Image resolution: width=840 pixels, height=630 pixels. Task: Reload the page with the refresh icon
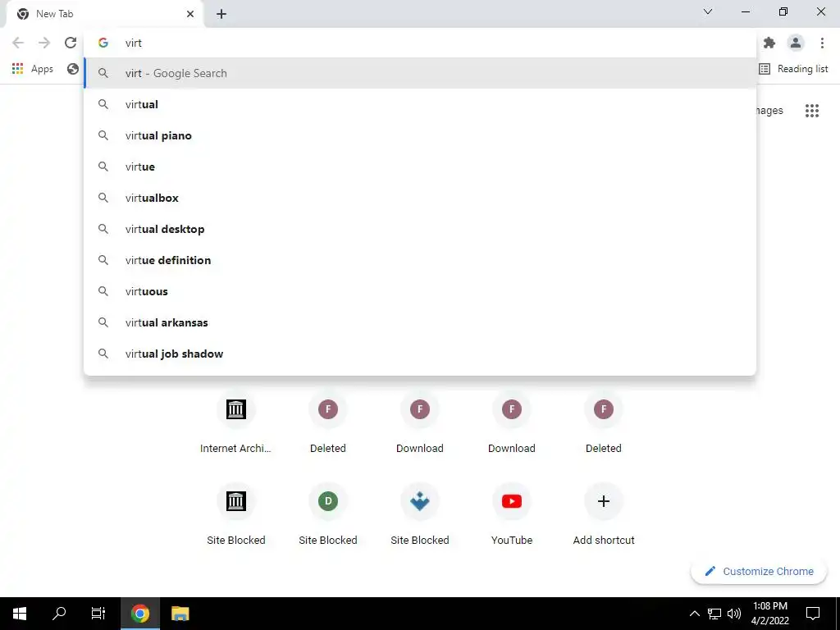coord(71,43)
